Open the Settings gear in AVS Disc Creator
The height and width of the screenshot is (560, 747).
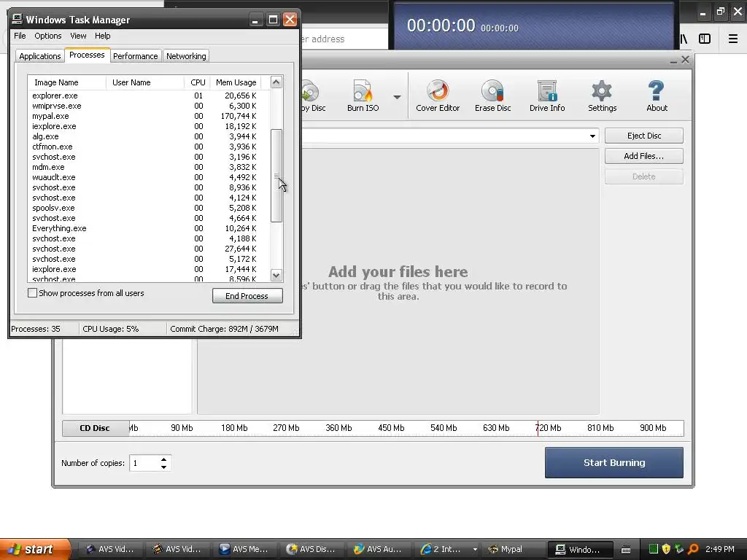[x=602, y=96]
